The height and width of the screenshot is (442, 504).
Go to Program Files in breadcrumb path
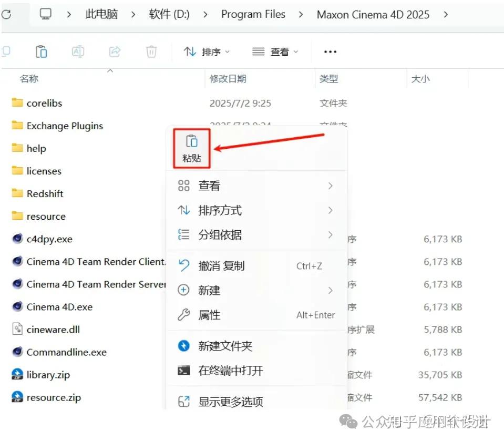253,14
